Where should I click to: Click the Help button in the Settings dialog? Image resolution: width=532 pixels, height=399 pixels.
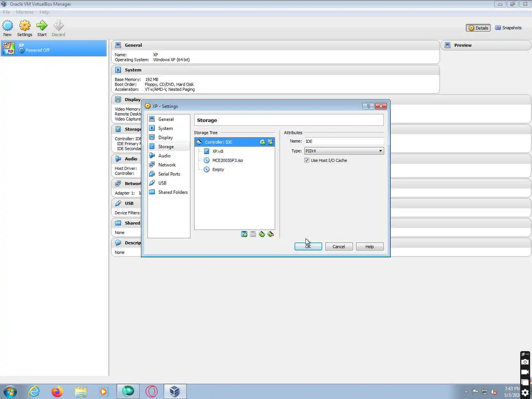click(370, 247)
